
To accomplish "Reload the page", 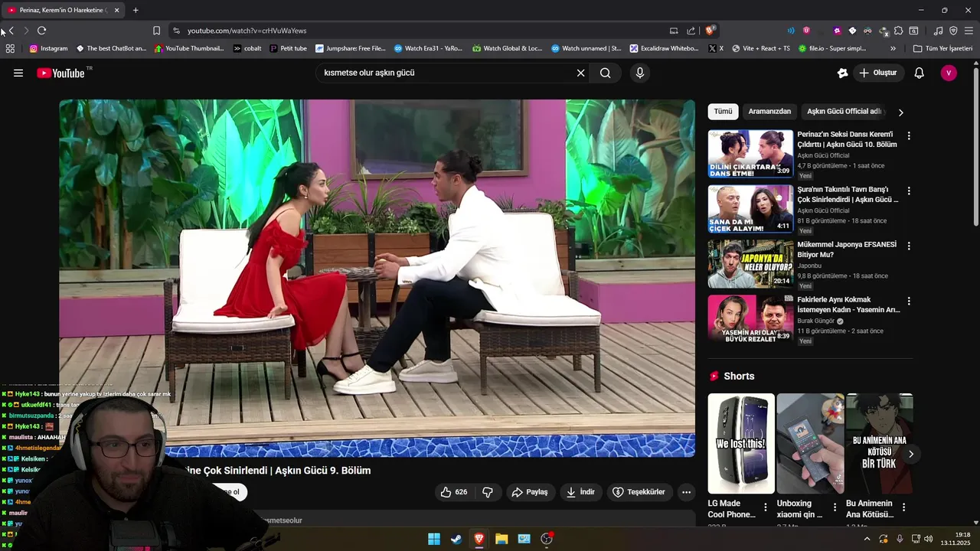I will pos(41,31).
